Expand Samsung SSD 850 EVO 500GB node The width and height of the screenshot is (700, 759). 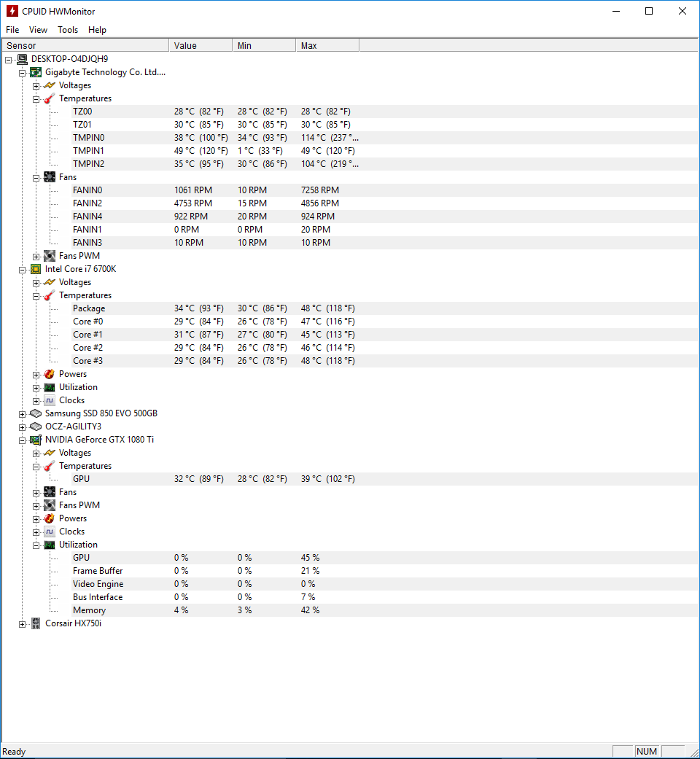click(23, 414)
